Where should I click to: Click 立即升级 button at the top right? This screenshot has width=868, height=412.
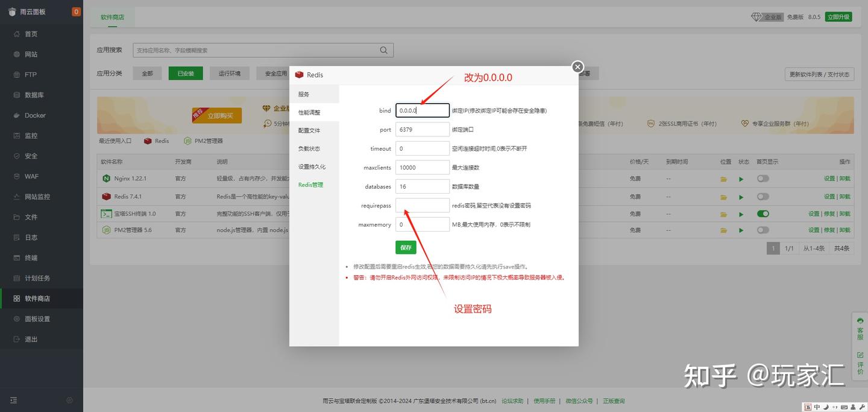(x=838, y=17)
